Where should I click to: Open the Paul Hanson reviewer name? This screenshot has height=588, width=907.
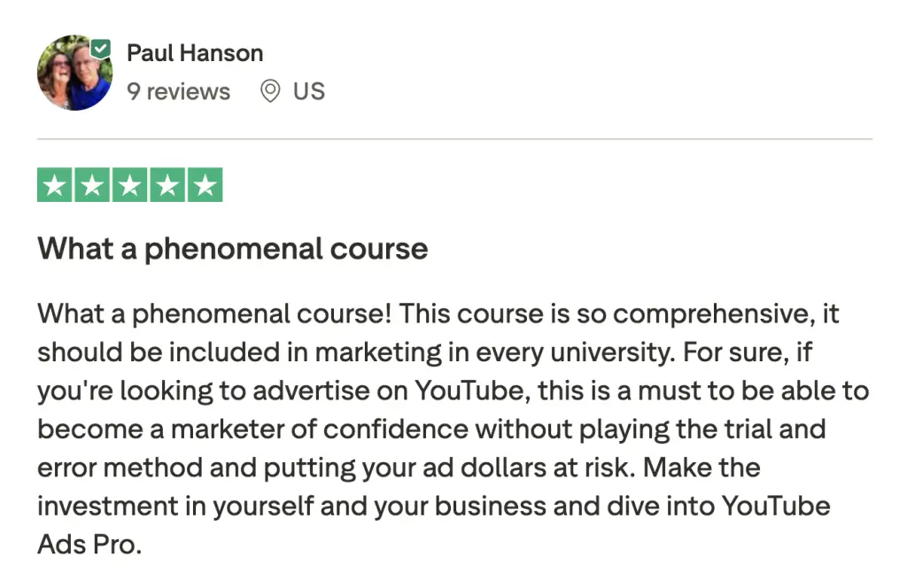pyautogui.click(x=195, y=52)
